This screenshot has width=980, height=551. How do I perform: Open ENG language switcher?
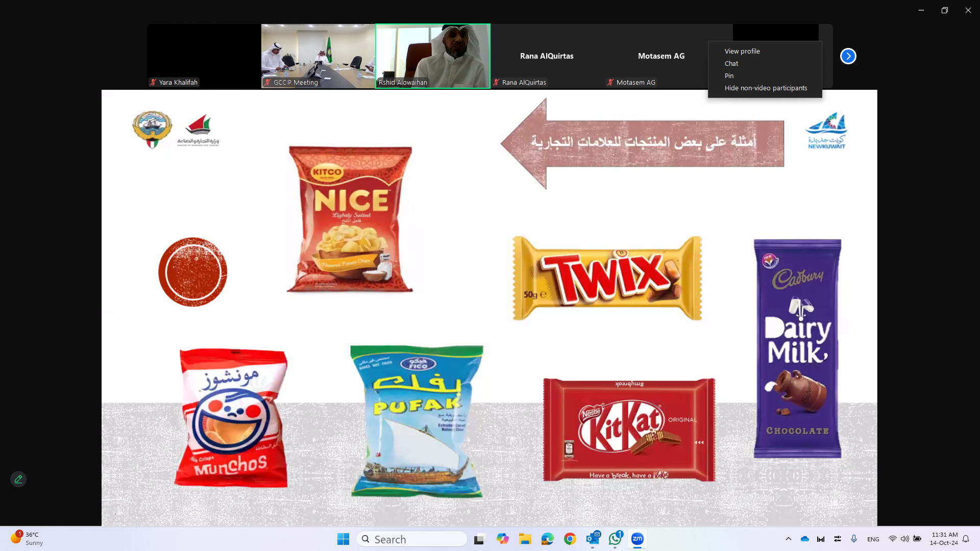[873, 539]
